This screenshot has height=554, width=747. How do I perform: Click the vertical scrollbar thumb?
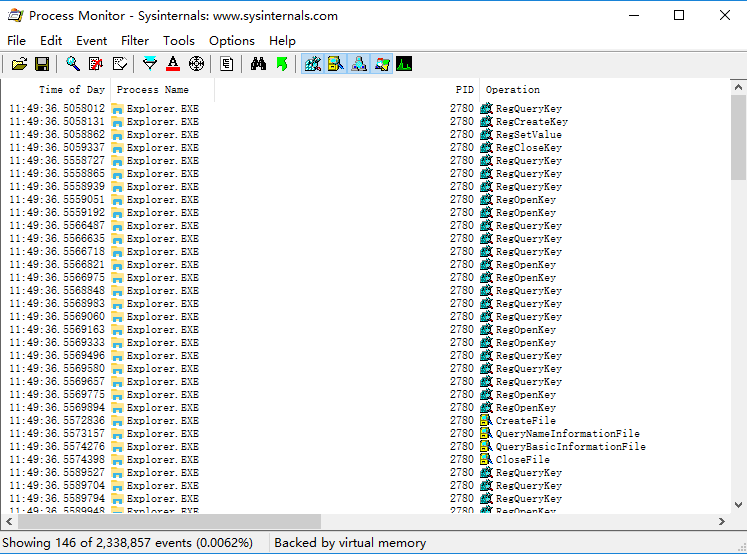(x=738, y=137)
